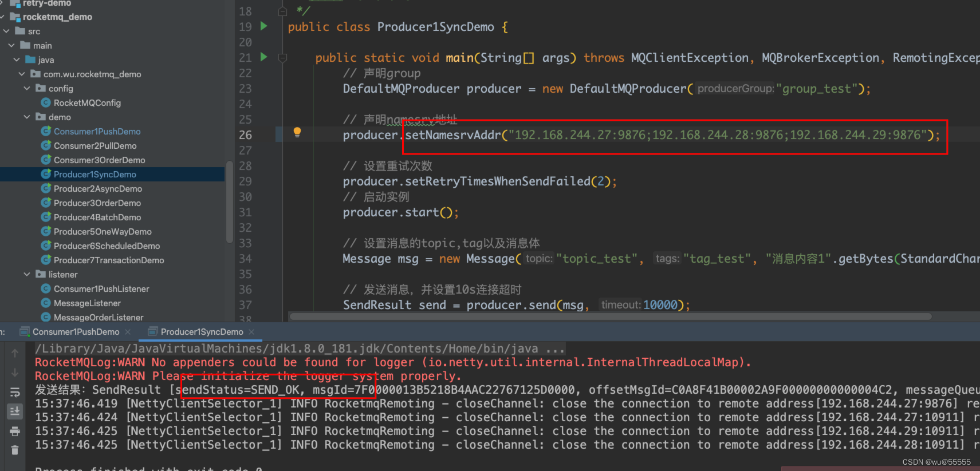Jump down the stack trace in console
Image resolution: width=980 pixels, height=471 pixels.
(15, 373)
